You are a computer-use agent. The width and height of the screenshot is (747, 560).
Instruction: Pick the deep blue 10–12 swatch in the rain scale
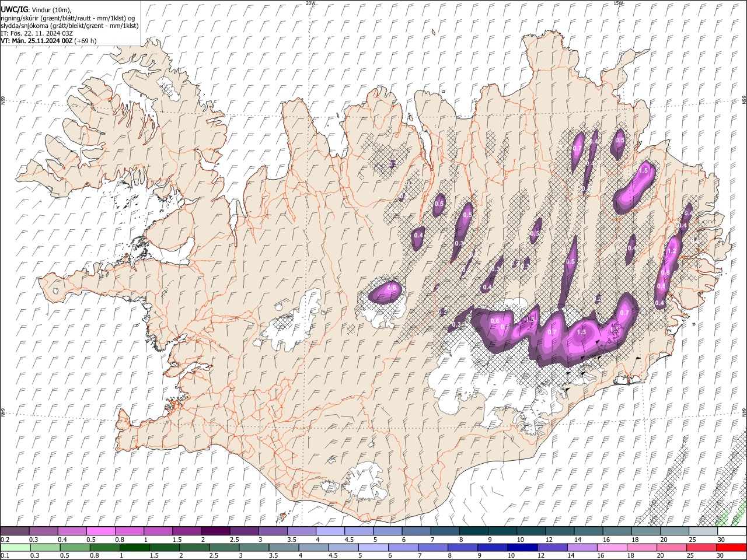pos(522,547)
